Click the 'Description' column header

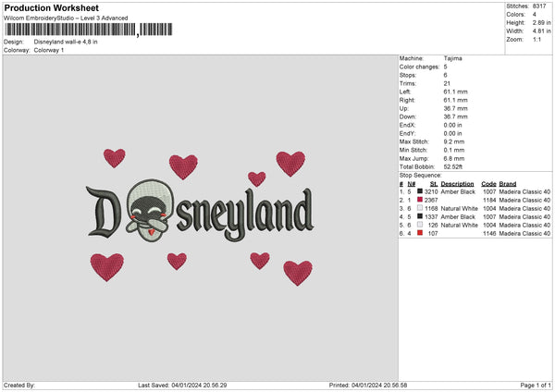click(457, 184)
